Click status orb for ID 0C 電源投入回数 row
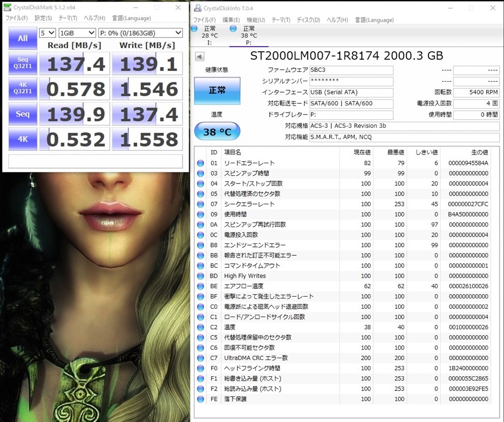Viewport: 504px width, 422px height. [201, 235]
